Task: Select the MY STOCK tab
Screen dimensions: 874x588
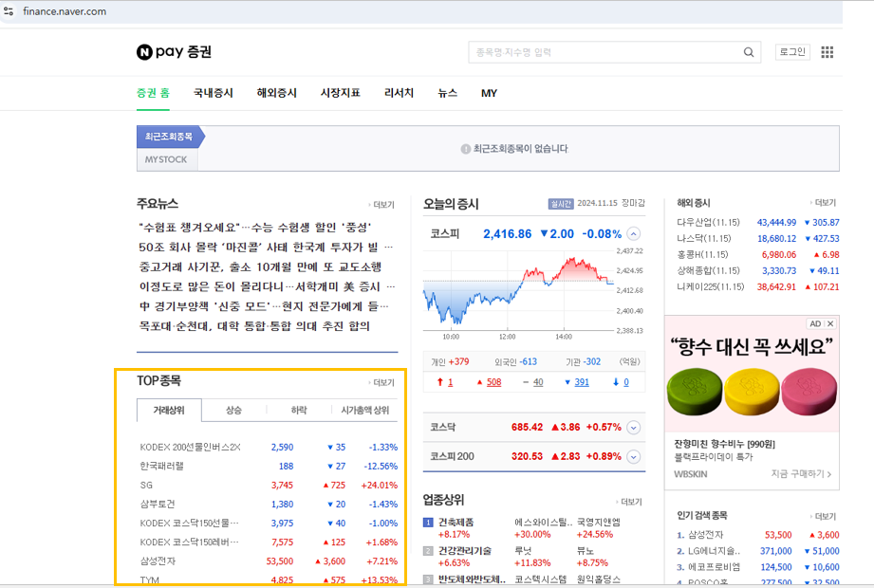Action: point(166,159)
